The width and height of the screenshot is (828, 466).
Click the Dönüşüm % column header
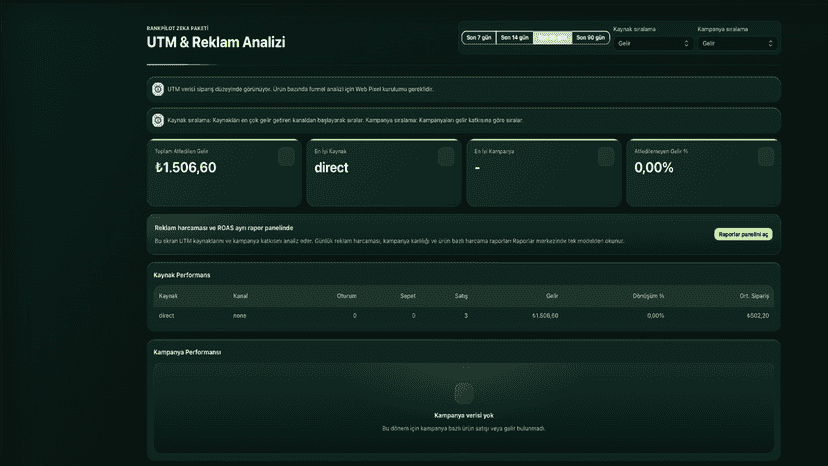[x=648, y=296]
